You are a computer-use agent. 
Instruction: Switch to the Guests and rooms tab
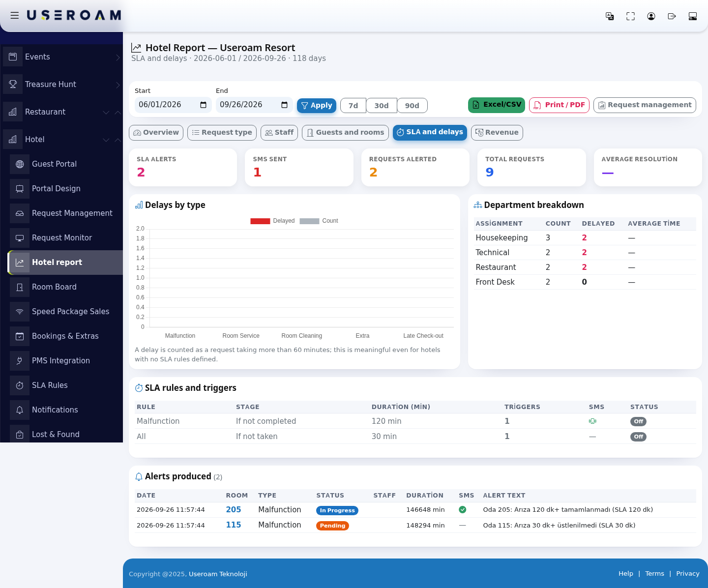pos(345,133)
